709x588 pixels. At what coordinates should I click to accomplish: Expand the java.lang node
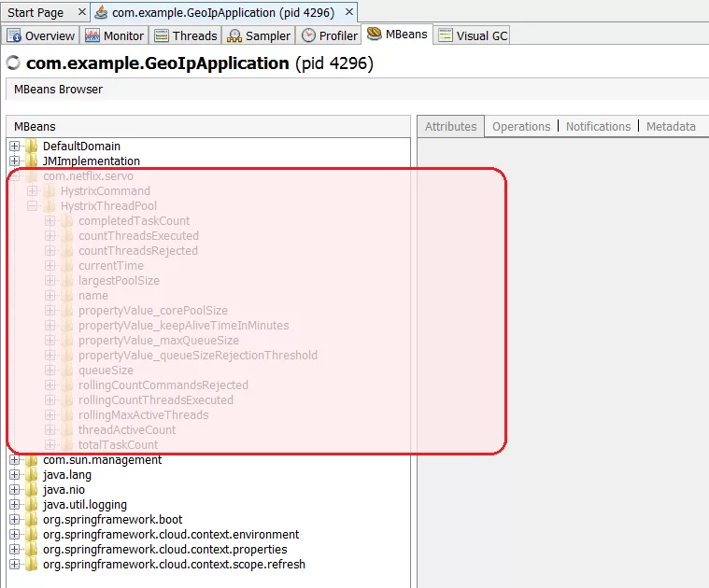click(14, 475)
